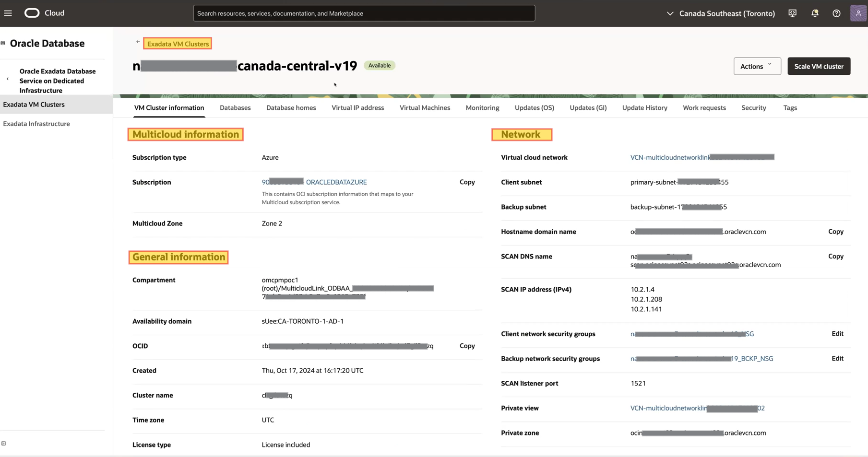Open the hamburger navigation menu
The height and width of the screenshot is (457, 868).
pyautogui.click(x=8, y=13)
